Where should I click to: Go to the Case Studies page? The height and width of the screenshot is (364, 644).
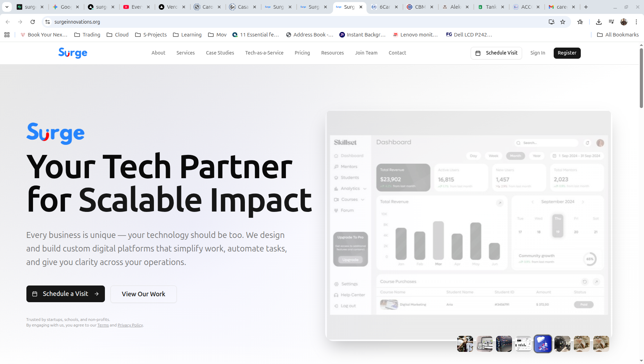220,53
